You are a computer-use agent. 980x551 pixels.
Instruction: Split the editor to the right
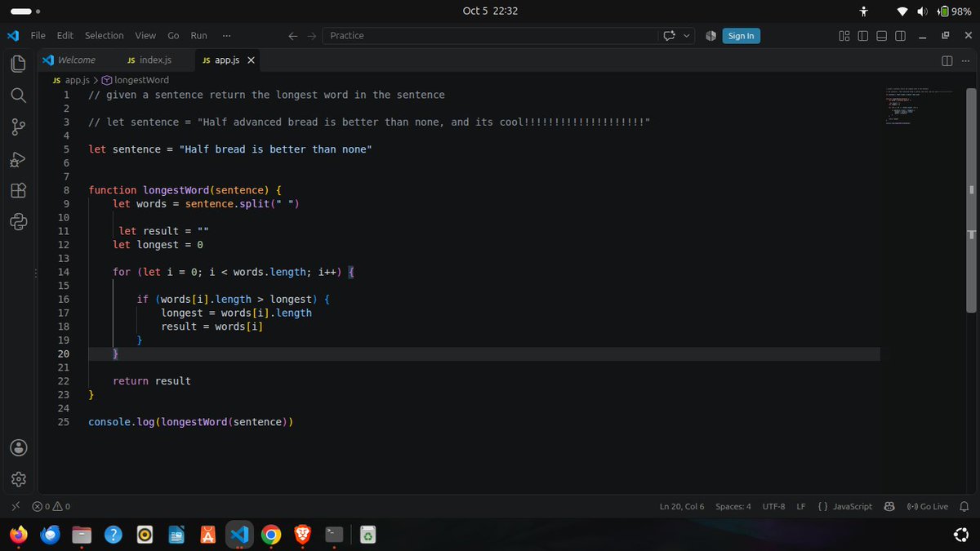(x=947, y=60)
